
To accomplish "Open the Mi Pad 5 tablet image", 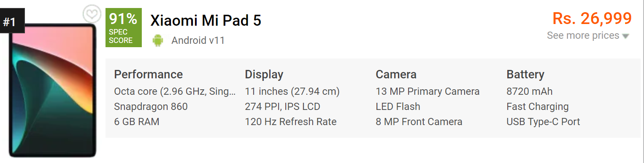I will click(x=53, y=90).
